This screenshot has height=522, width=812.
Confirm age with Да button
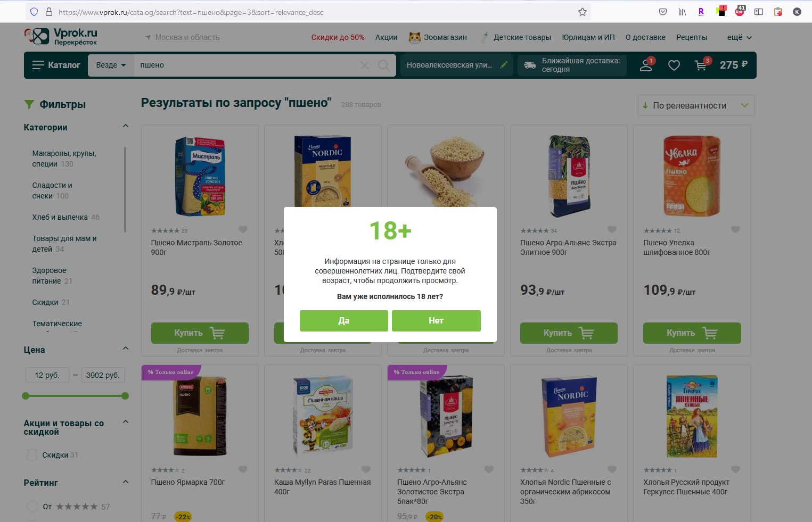[344, 321]
